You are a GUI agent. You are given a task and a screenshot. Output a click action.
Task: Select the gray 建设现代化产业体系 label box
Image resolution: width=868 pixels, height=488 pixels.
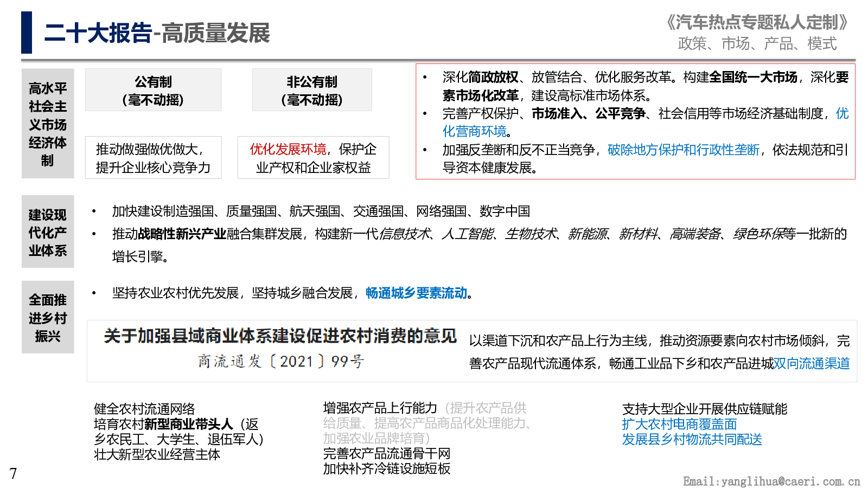point(48,232)
